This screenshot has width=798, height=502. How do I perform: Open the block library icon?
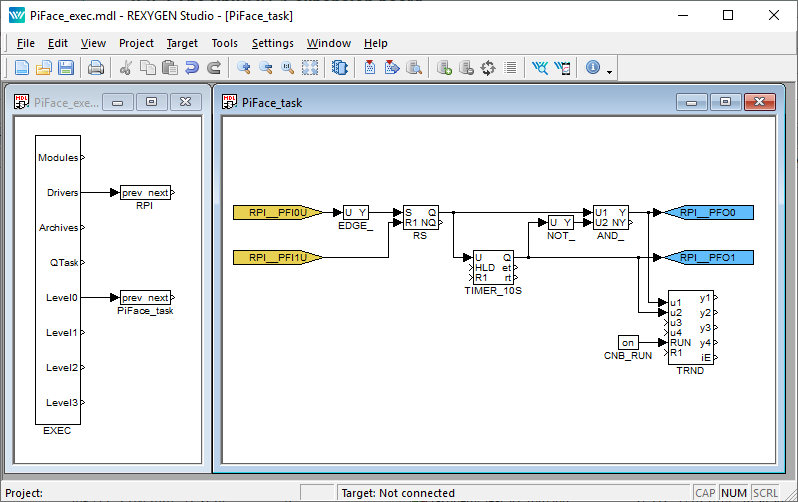[339, 68]
